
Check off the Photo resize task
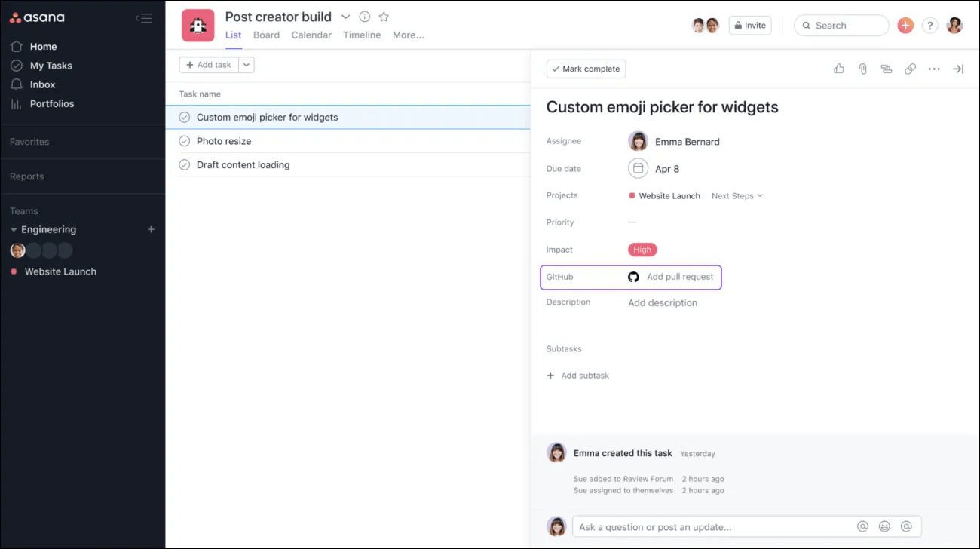click(x=185, y=140)
